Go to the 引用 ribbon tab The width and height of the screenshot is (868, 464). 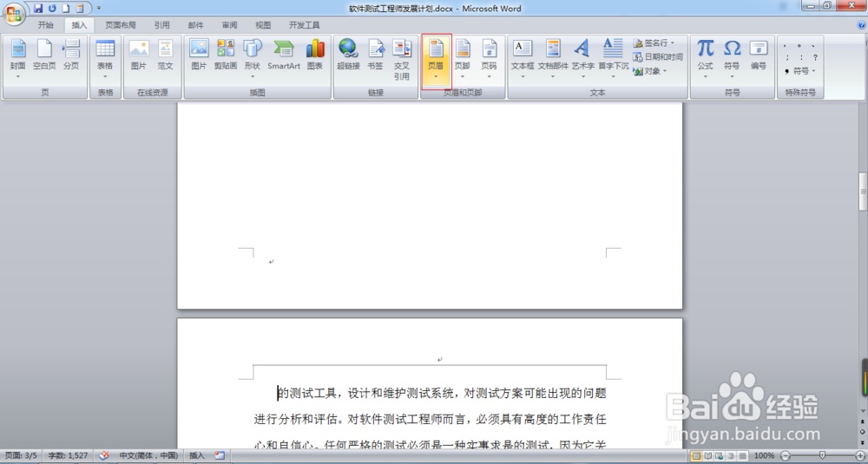click(x=161, y=25)
